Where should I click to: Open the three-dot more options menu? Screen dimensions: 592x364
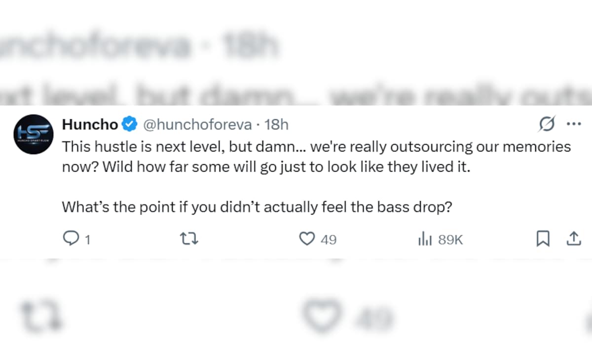click(x=574, y=124)
